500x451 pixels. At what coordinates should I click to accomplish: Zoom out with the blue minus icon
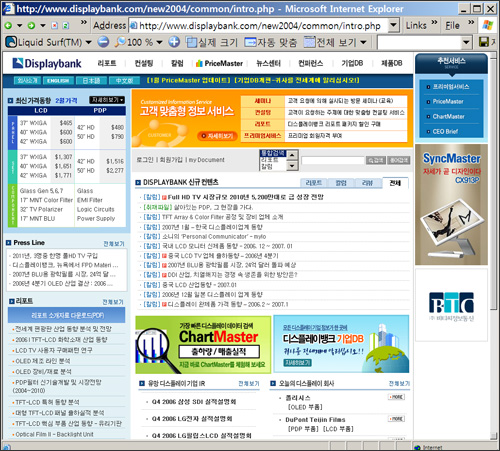[103, 42]
